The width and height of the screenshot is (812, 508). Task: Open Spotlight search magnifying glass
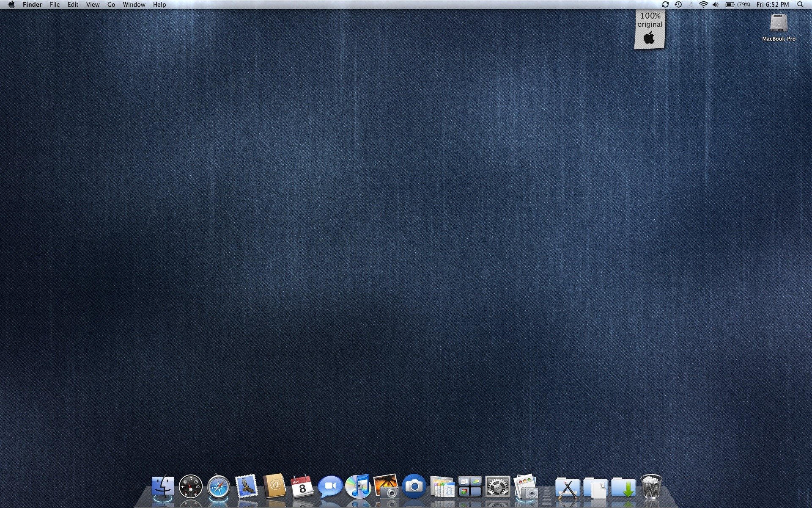tap(800, 5)
